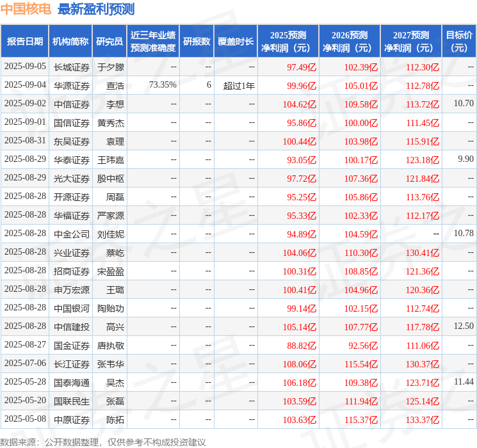Screen dimensions: 477x448
Task: Click the report date 2025-05-20
Action: 25,400
